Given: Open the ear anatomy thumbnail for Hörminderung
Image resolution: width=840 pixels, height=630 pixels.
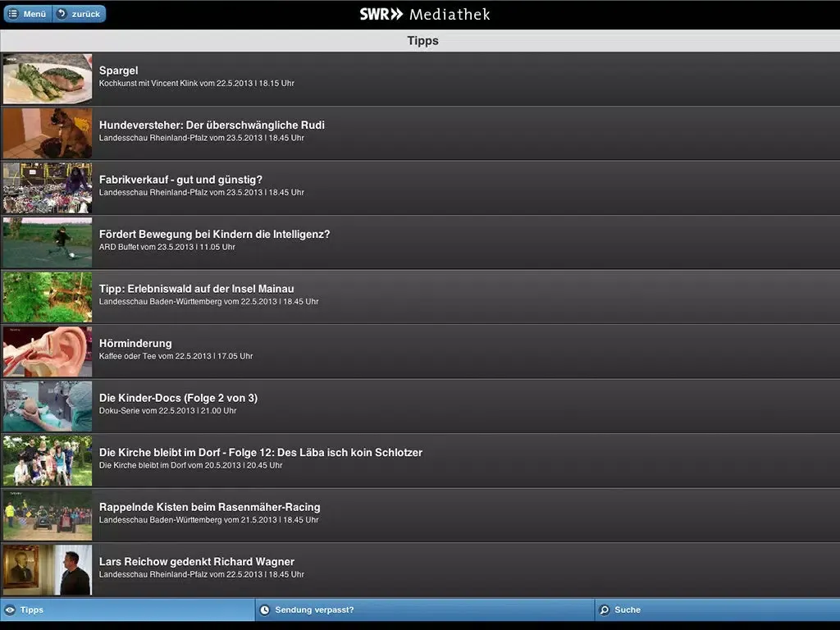Looking at the screenshot, I should click(48, 352).
